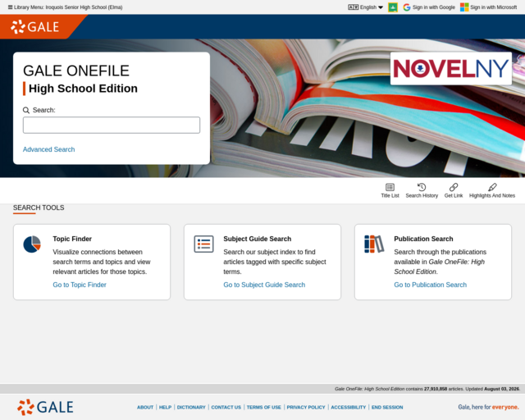Click the Subject Guide Search list icon
This screenshot has height=420, width=525.
click(x=203, y=244)
